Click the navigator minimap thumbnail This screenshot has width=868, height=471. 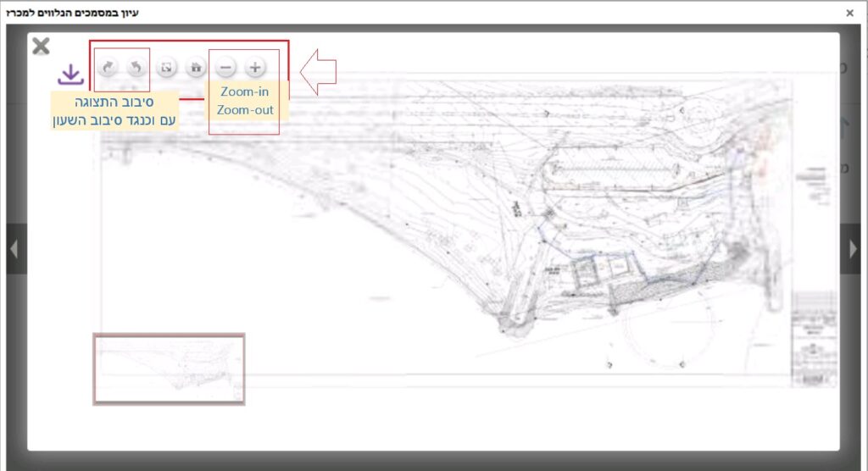point(169,368)
